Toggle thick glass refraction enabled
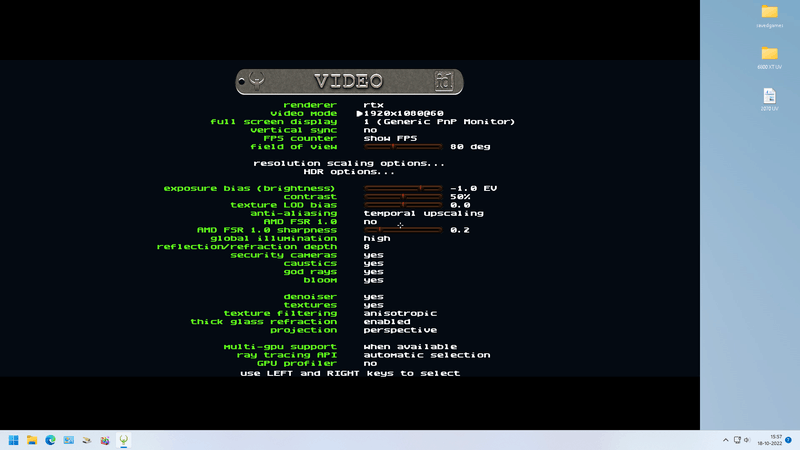800x450 pixels. (387, 321)
